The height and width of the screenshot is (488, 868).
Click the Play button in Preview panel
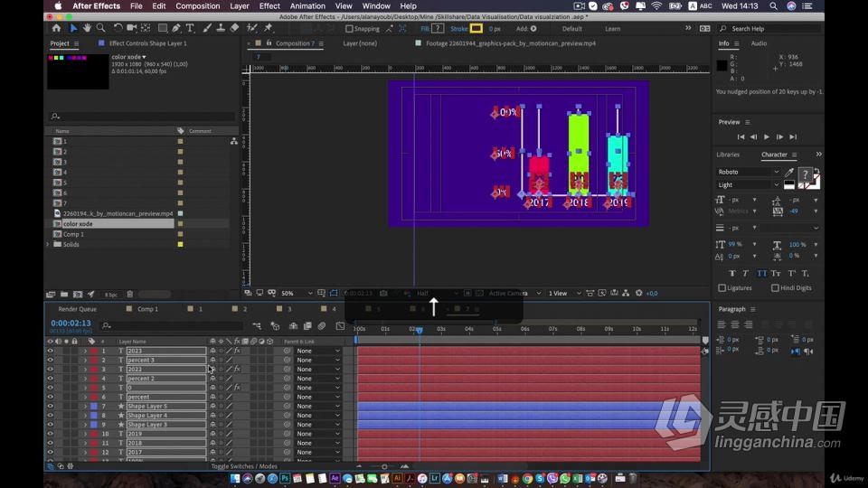767,136
